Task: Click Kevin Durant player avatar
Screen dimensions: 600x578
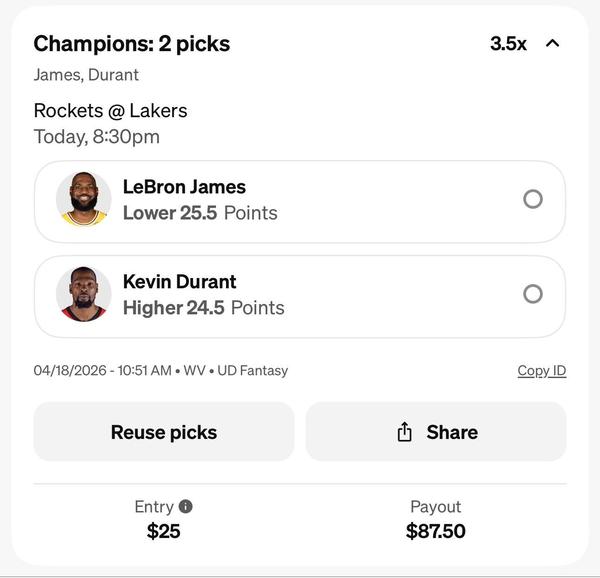Action: click(83, 294)
